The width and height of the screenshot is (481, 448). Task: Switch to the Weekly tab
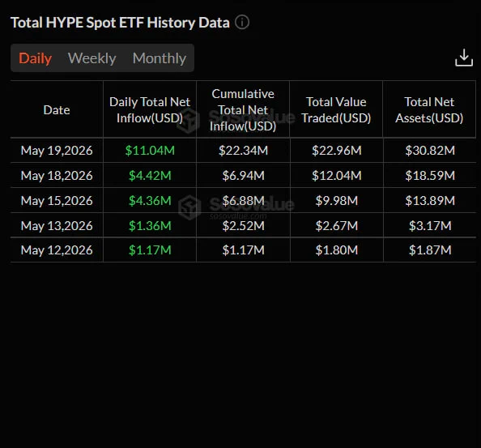point(92,58)
